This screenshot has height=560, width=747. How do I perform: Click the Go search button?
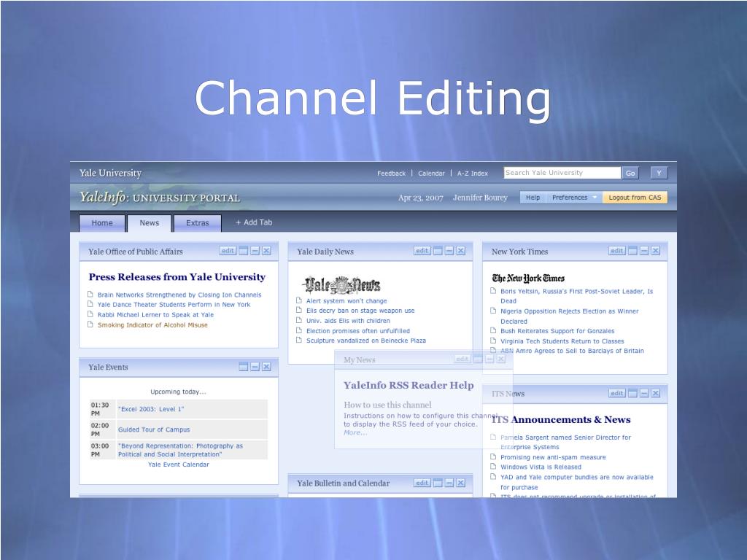click(630, 173)
